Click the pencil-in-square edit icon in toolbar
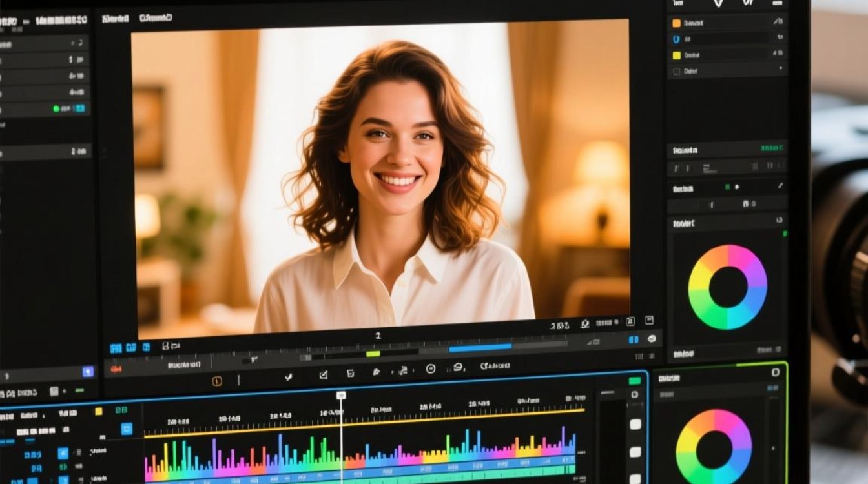 (x=324, y=374)
